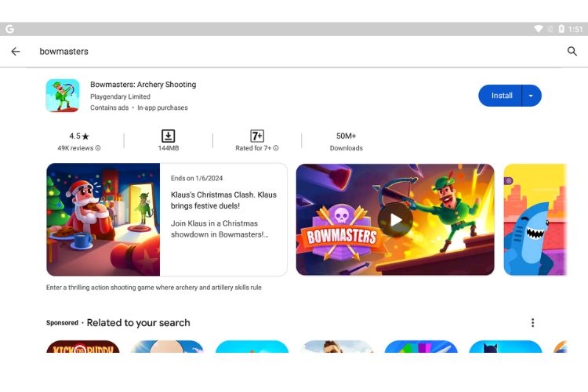The width and height of the screenshot is (588, 392).
Task: Open the Playgendary Limited developer name
Action: [x=120, y=96]
